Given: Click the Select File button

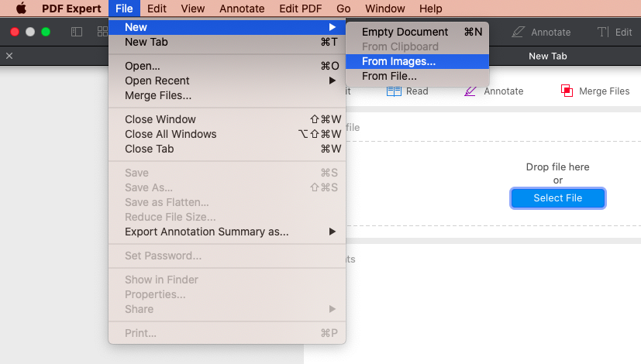Looking at the screenshot, I should tap(557, 198).
